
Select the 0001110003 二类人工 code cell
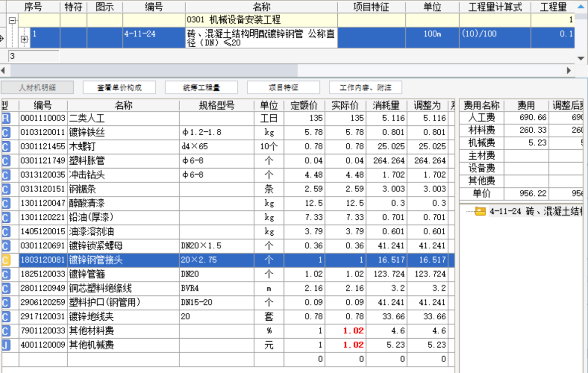coord(43,118)
